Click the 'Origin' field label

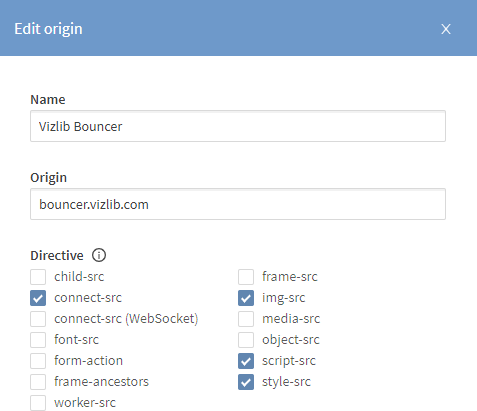click(x=49, y=178)
